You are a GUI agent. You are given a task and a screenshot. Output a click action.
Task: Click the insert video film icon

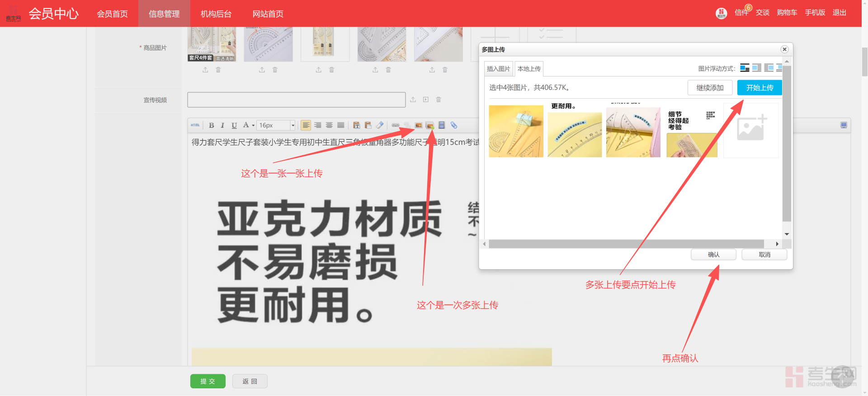(x=442, y=125)
